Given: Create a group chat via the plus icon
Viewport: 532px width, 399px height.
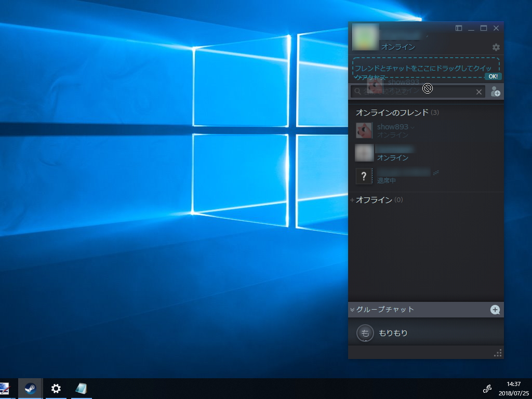Looking at the screenshot, I should click(x=496, y=309).
